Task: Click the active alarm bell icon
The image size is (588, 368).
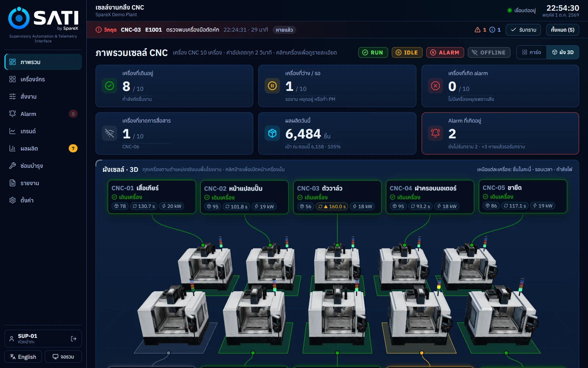Action: click(x=435, y=133)
